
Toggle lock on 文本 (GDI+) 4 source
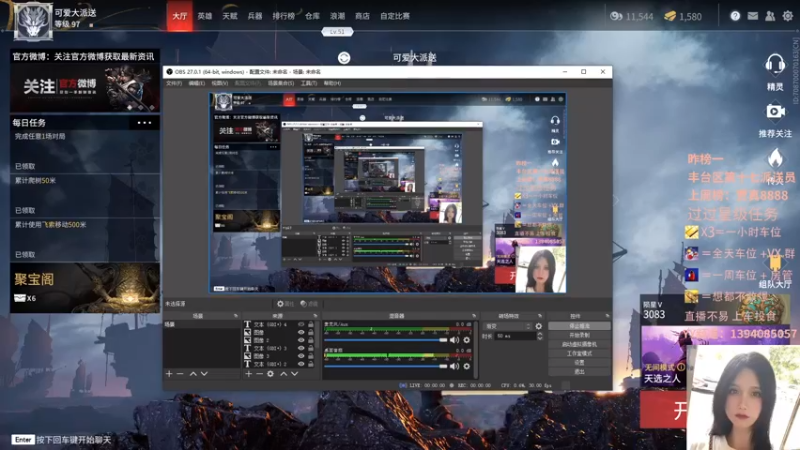[311, 324]
